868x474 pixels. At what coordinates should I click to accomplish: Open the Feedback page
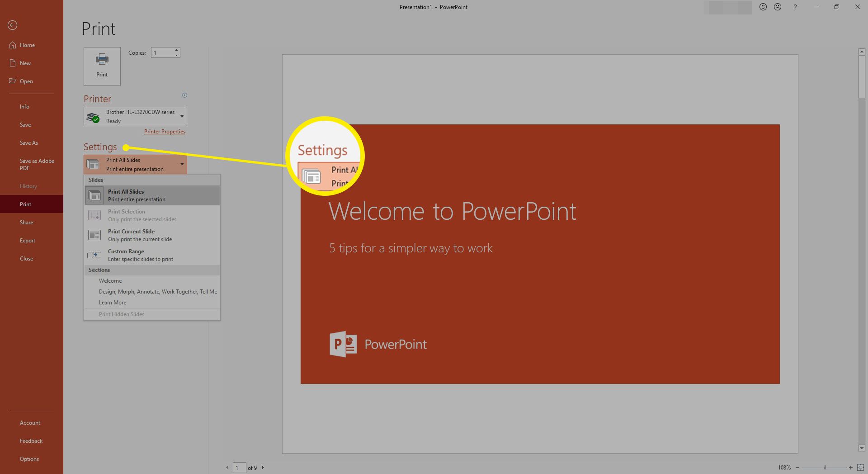click(x=32, y=441)
